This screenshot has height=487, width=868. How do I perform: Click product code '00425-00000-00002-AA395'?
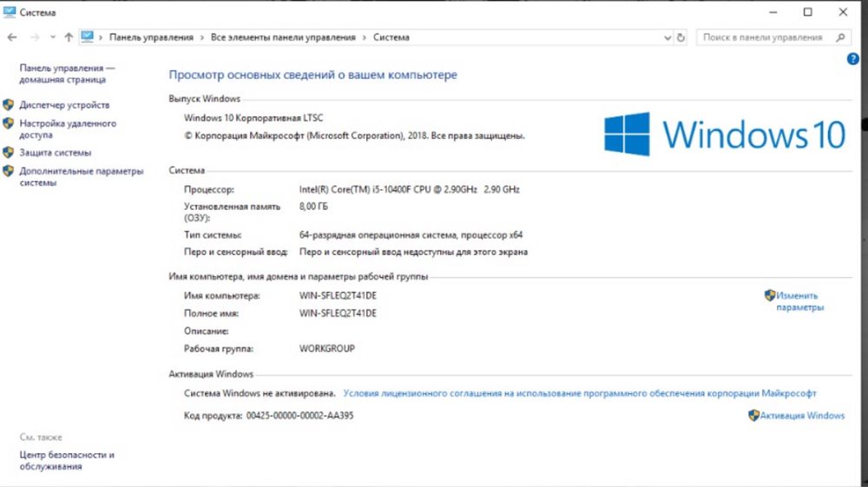tap(299, 416)
